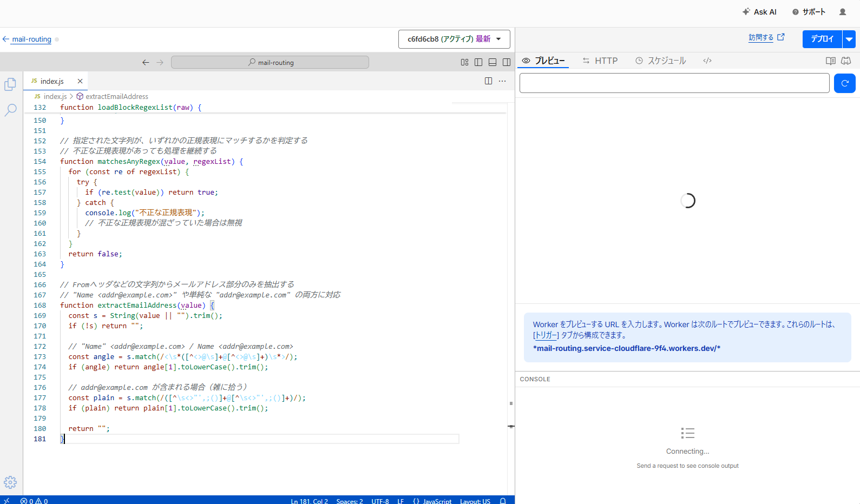
Task: Open the Search icon in activity bar
Action: [10, 110]
